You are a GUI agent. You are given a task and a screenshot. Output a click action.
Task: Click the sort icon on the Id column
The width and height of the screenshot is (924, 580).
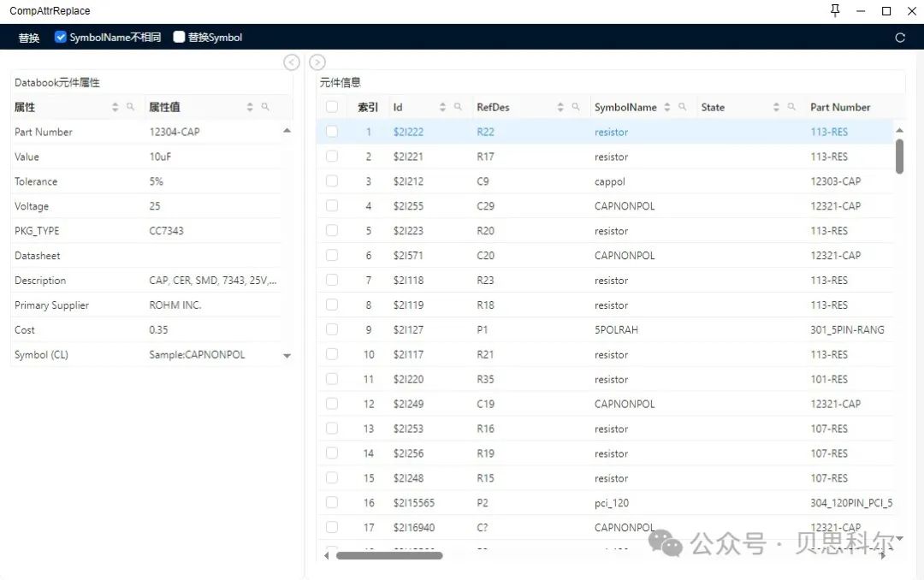coord(442,107)
